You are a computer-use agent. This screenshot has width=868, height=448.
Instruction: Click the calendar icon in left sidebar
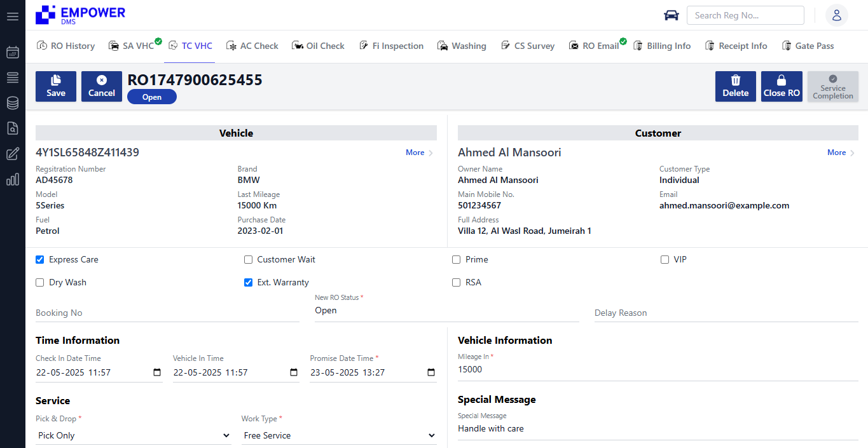click(13, 53)
